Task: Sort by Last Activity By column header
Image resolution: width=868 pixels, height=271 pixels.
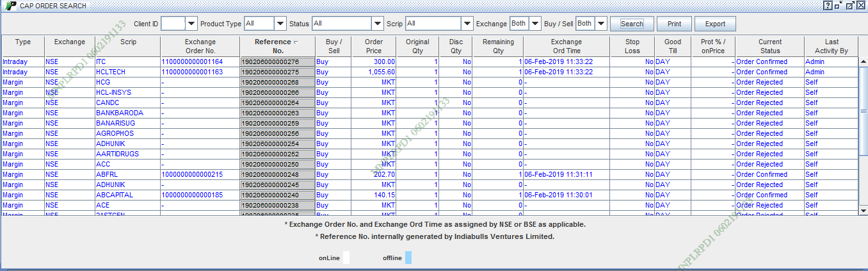Action: (831, 46)
